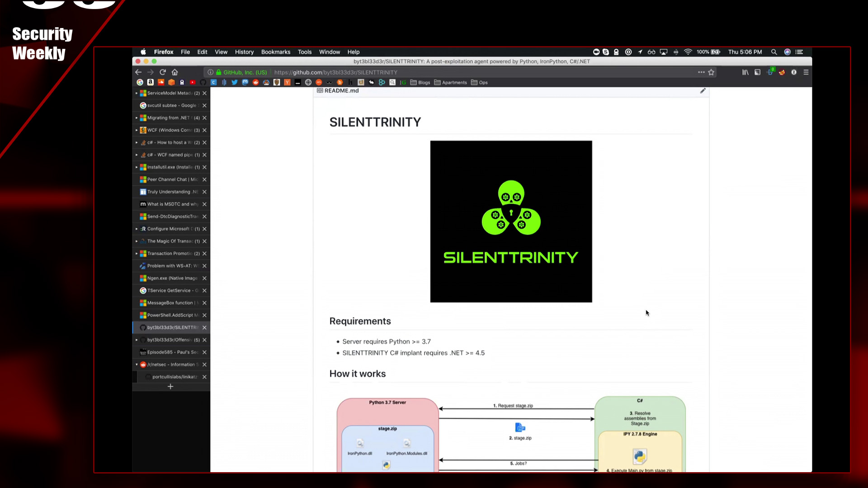Viewport: 868px width, 488px height.
Task: Switch to the Peer Channel Chat tab
Action: tap(171, 179)
